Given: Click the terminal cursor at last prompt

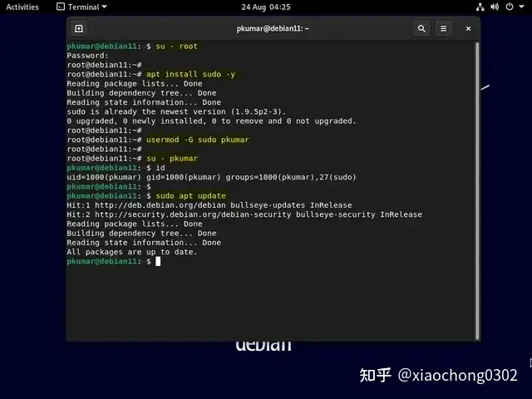Looking at the screenshot, I should (x=158, y=261).
